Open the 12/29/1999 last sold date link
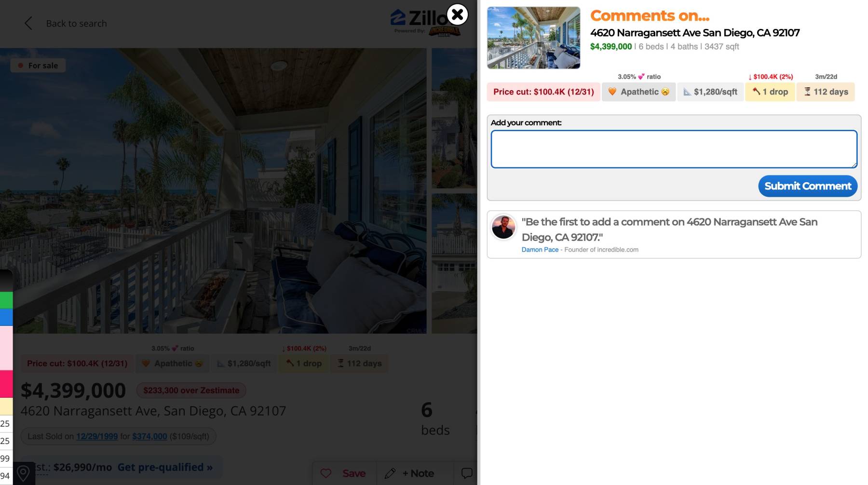This screenshot has height=485, width=868. coord(97,436)
